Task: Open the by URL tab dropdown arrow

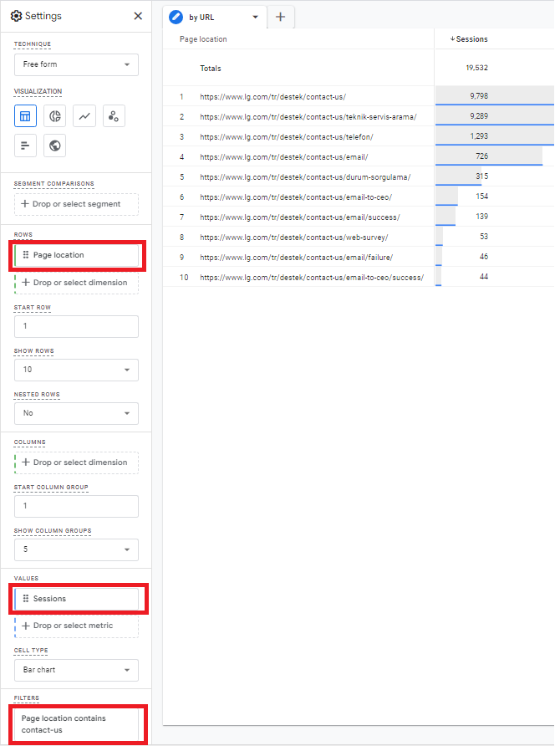Action: point(255,17)
